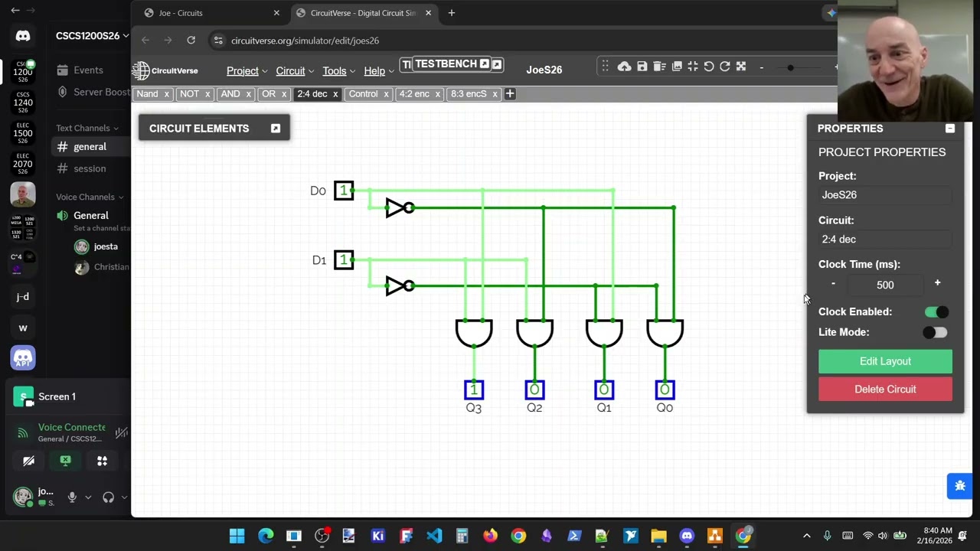
Task: Switch to the 8:3 encS circuit tab
Action: coord(469,93)
